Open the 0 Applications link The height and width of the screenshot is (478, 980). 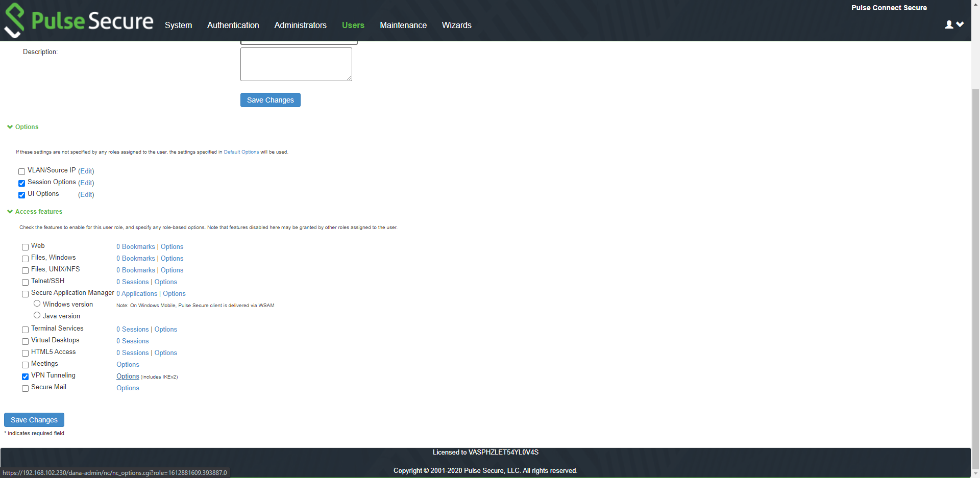[x=137, y=294]
